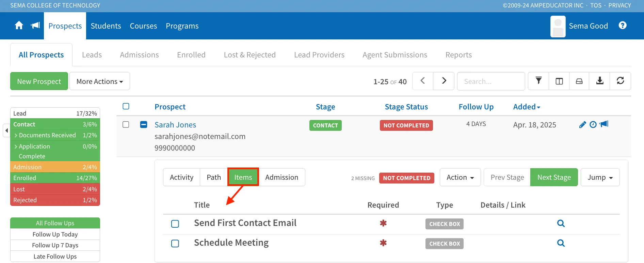Image resolution: width=644 pixels, height=263 pixels.
Task: Open Students in top navigation
Action: pos(106,26)
